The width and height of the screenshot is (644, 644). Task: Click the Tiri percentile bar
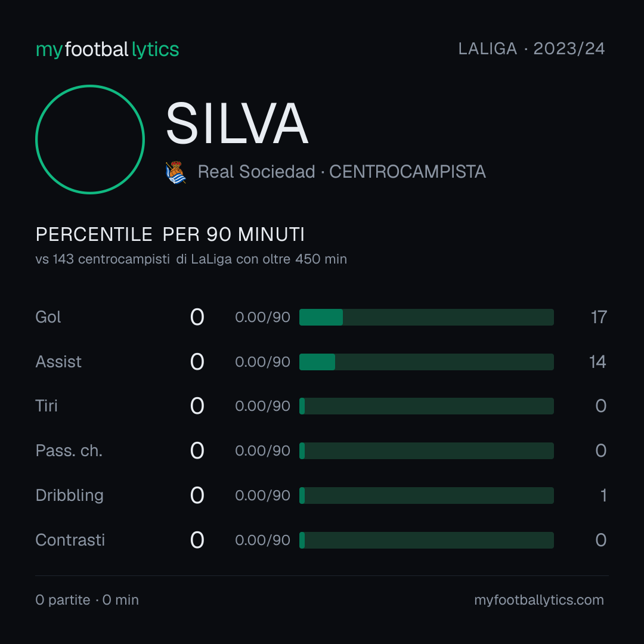pos(426,406)
